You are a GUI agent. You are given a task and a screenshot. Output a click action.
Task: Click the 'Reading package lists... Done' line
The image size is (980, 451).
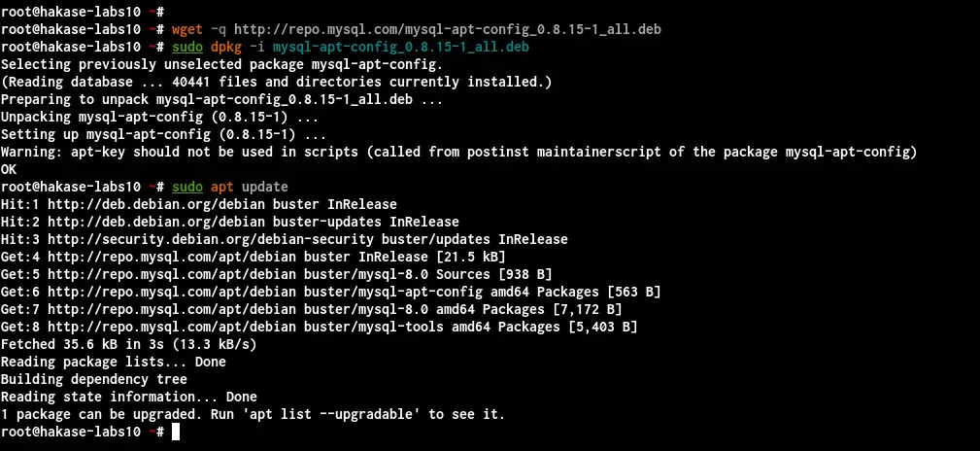point(113,362)
